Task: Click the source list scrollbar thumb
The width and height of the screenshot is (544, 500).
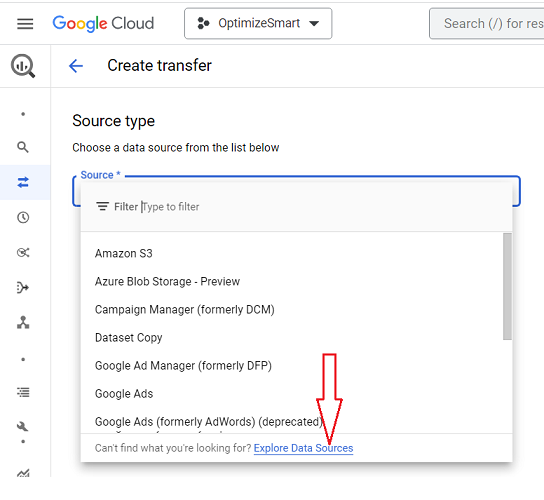Action: pos(507,286)
